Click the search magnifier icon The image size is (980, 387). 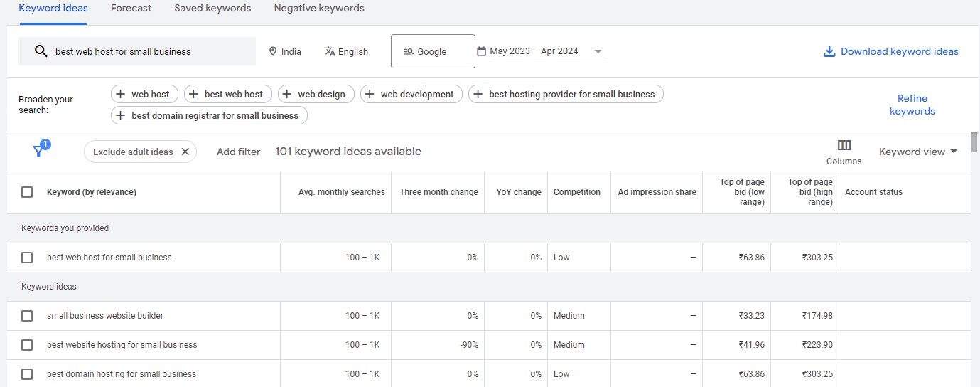click(x=41, y=51)
